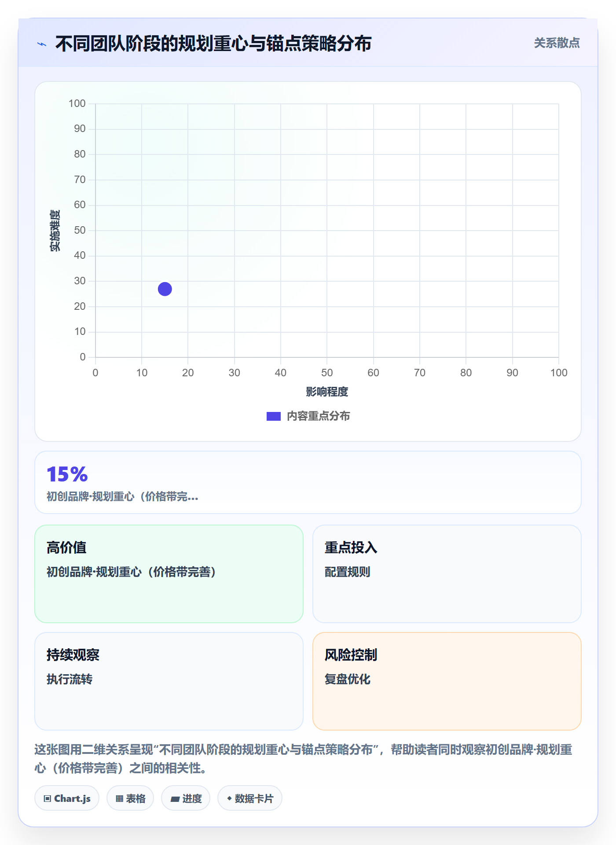
Task: Open the 重点投入 quadrant card
Action: click(x=447, y=574)
